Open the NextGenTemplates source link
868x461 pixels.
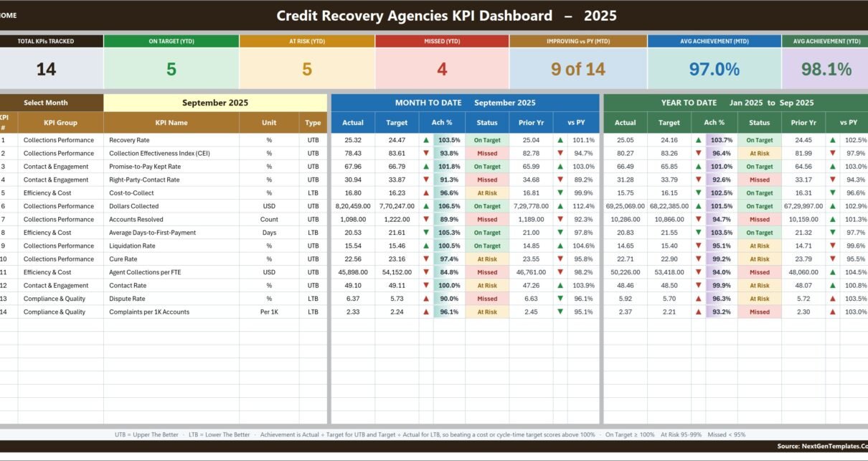(822, 446)
